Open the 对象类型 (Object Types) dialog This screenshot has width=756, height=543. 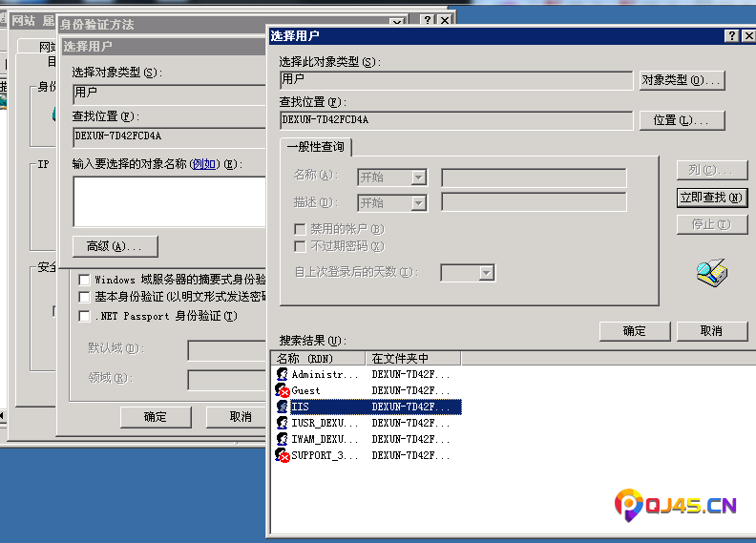coord(682,80)
